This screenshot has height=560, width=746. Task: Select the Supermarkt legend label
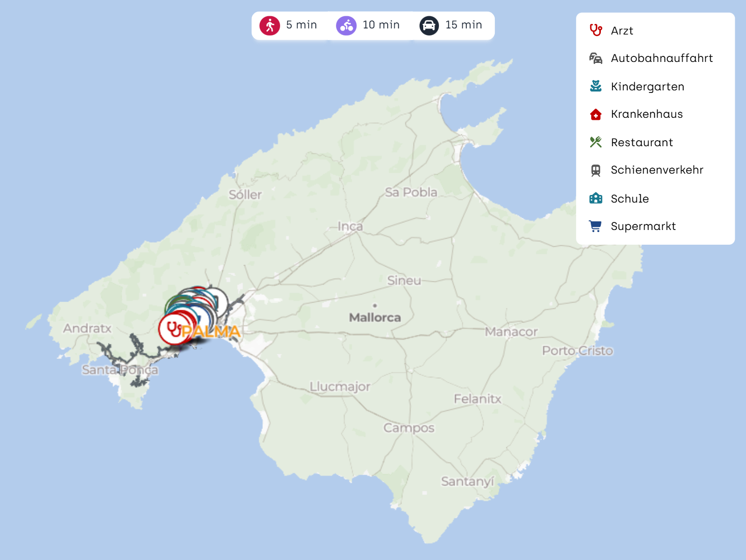pyautogui.click(x=643, y=226)
